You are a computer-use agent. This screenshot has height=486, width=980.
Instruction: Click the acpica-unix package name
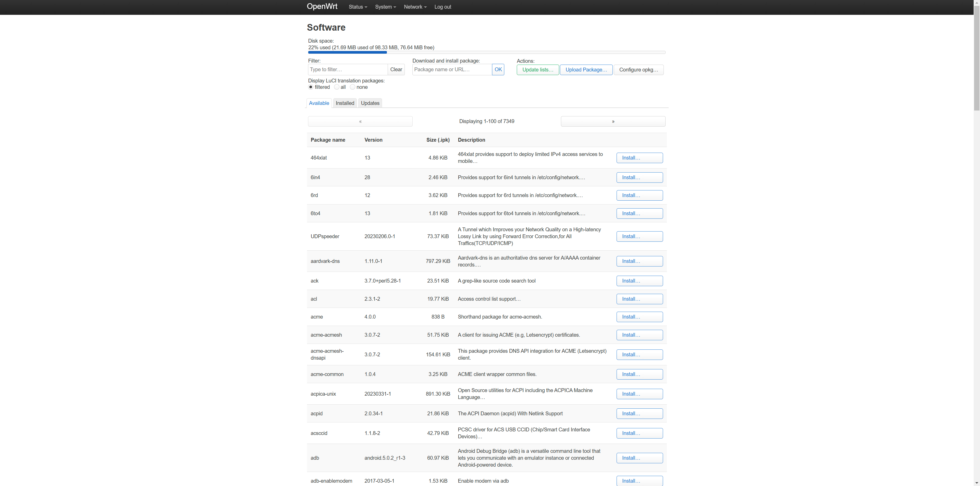tap(323, 394)
